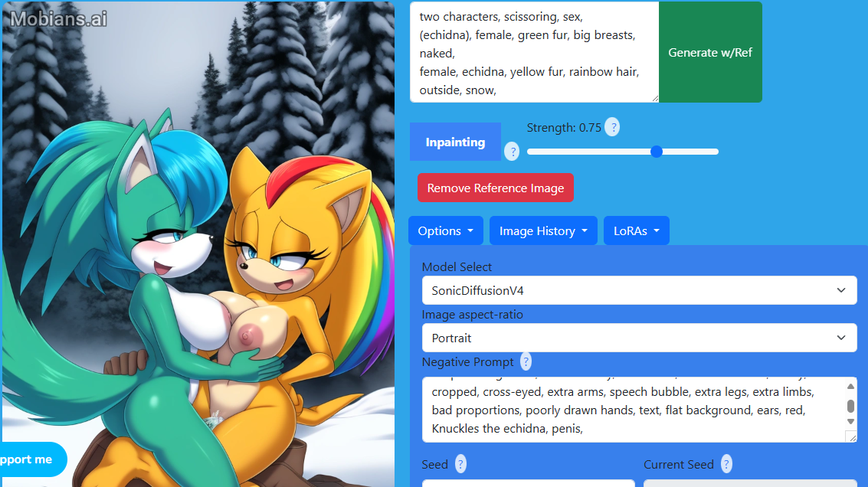Click the negative prompt scrollbar down arrow
The width and height of the screenshot is (868, 487).
pyautogui.click(x=851, y=422)
